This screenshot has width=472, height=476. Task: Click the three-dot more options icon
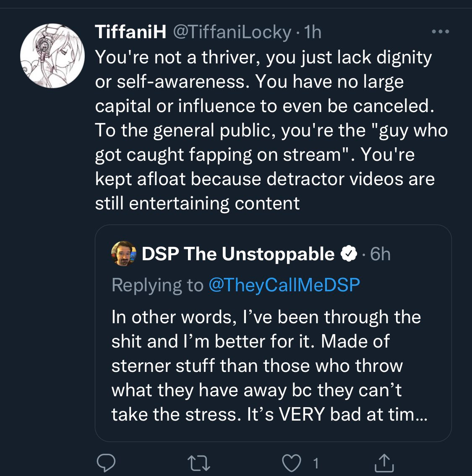click(441, 31)
